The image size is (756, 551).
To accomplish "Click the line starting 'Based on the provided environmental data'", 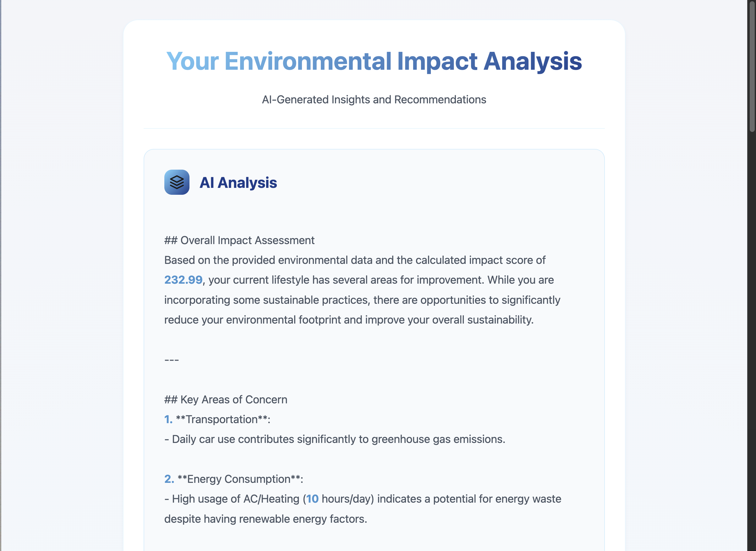I will click(355, 260).
